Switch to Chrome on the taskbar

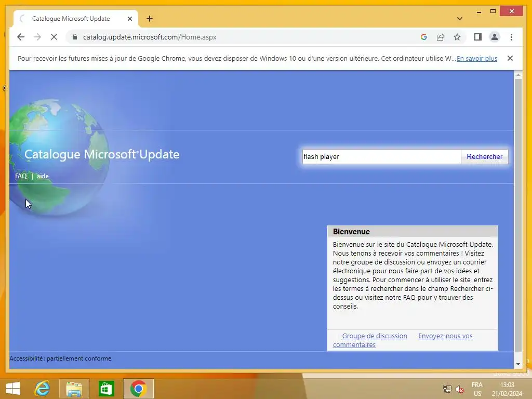pos(138,389)
